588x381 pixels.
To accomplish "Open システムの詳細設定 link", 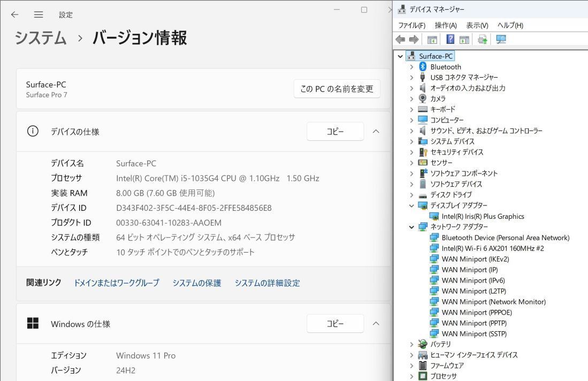I will click(267, 283).
